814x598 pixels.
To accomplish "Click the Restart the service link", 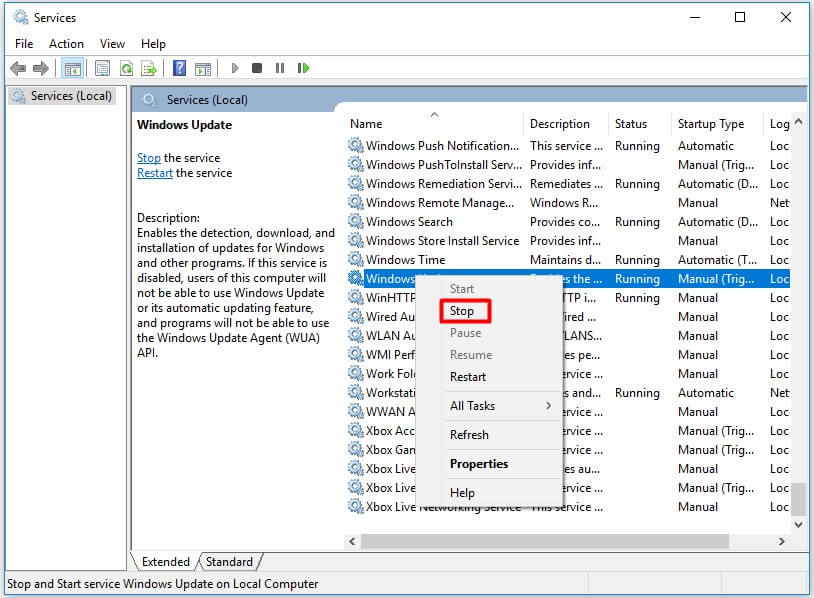I will tap(155, 173).
